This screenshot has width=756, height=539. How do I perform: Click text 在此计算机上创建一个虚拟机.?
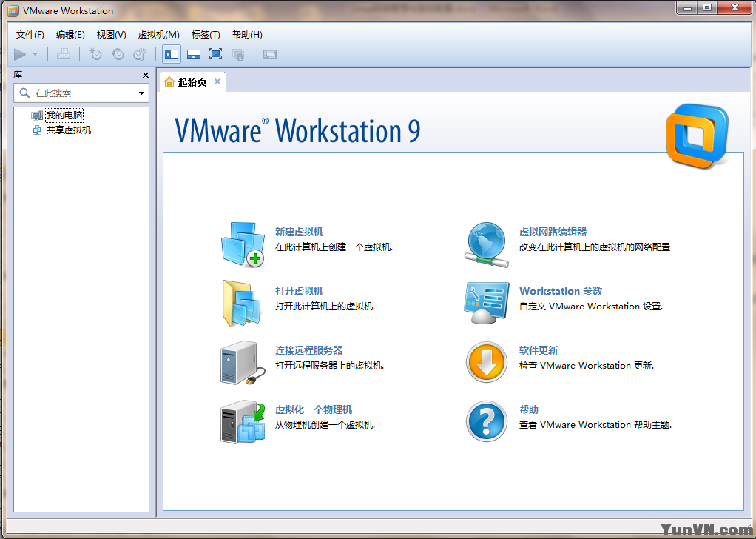334,247
